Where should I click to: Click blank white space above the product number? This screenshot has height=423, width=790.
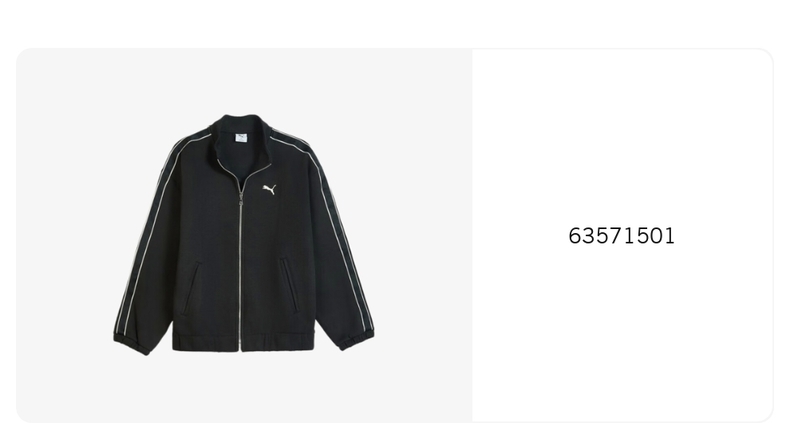click(x=622, y=136)
